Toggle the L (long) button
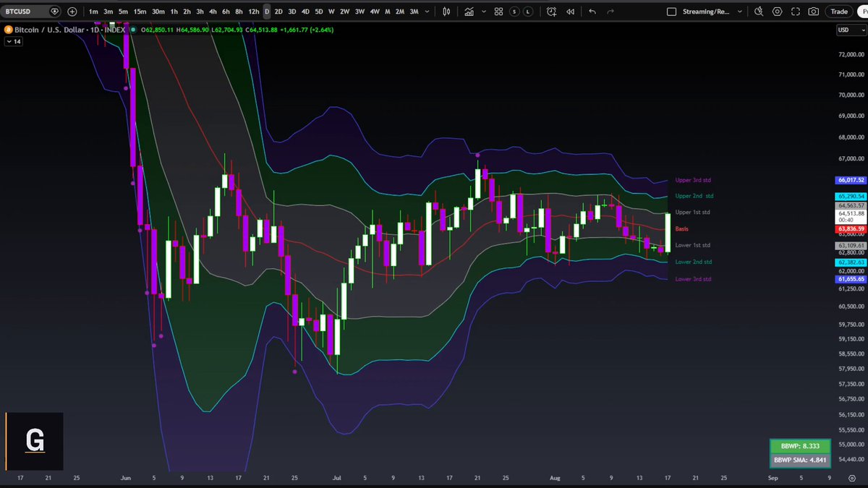 click(x=529, y=12)
